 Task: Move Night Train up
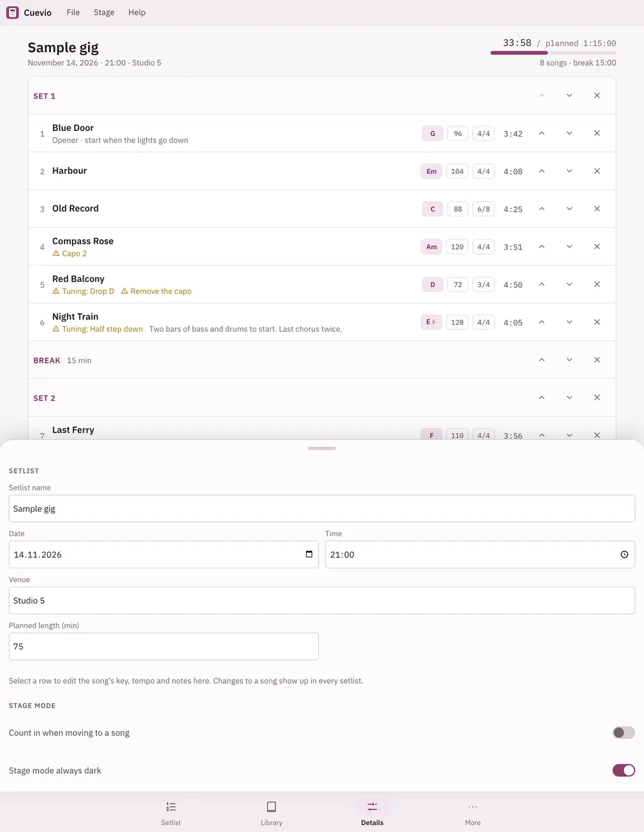tap(542, 322)
